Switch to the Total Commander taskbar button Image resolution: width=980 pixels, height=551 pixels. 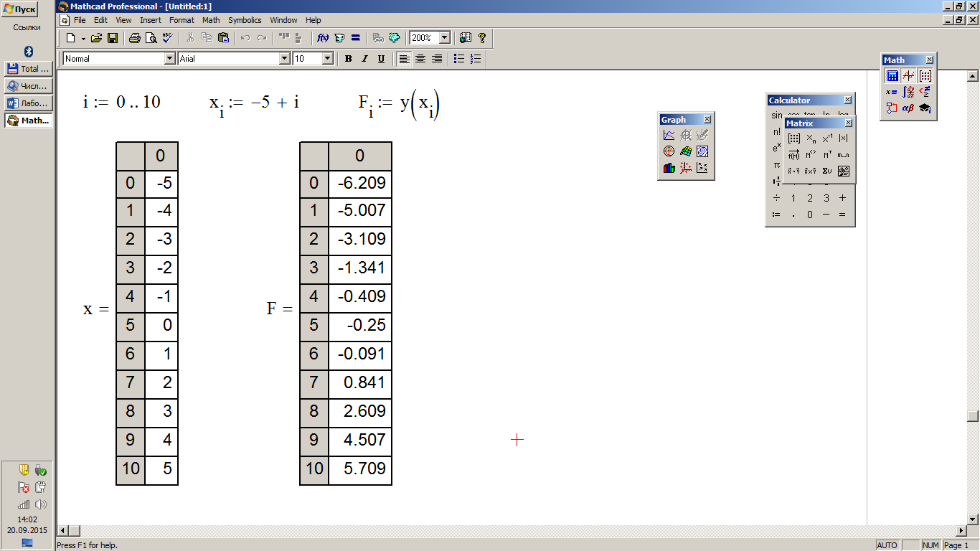click(x=29, y=69)
